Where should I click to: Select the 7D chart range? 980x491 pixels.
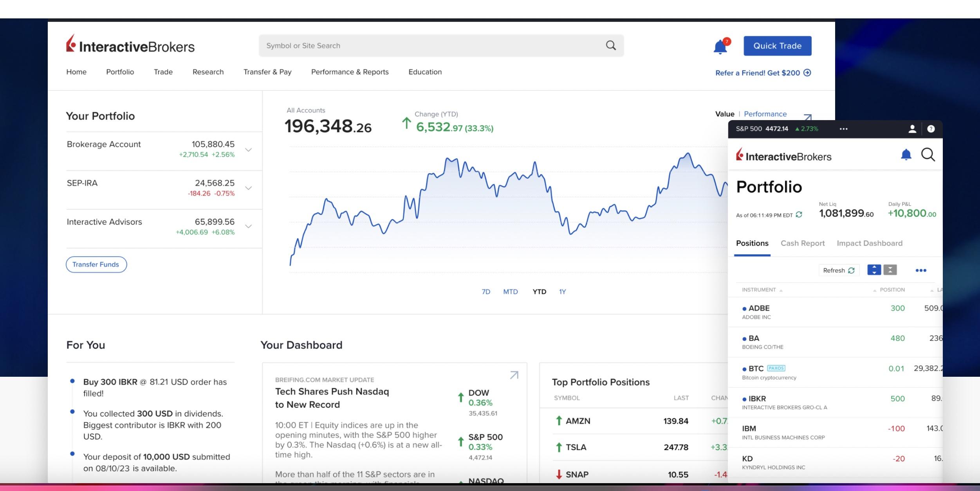pyautogui.click(x=486, y=291)
